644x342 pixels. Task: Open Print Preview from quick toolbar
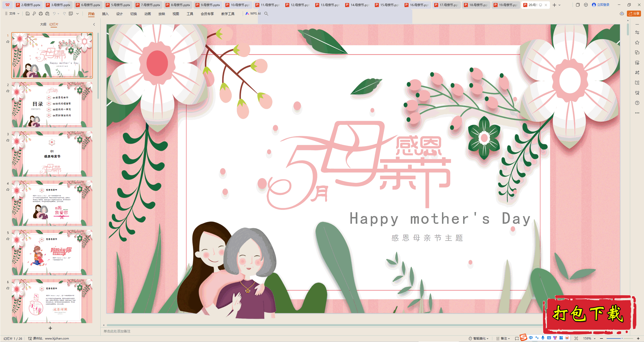(x=47, y=14)
